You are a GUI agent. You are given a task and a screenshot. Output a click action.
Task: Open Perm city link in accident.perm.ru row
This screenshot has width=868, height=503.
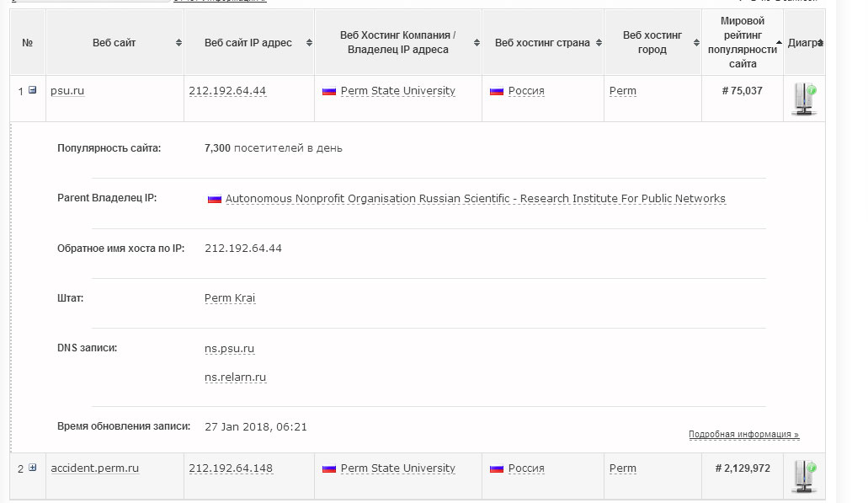coord(623,468)
